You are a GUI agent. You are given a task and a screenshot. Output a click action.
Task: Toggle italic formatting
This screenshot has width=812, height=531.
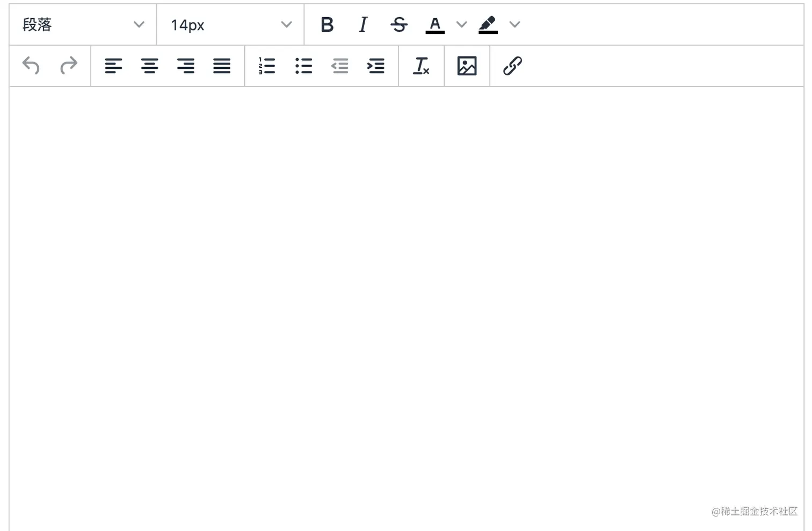click(x=363, y=25)
